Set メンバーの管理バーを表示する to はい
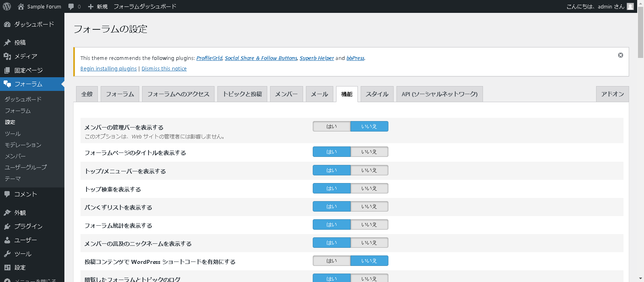The width and height of the screenshot is (644, 282). pos(332,126)
